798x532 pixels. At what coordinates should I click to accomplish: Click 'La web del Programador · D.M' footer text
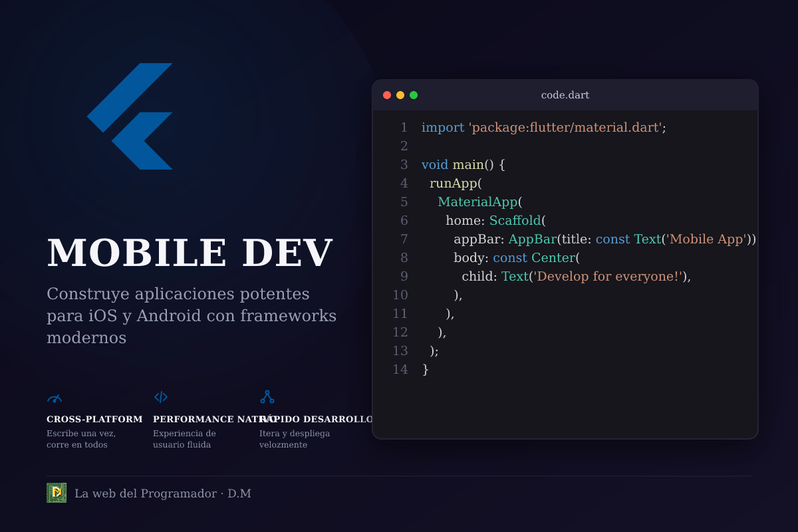pos(163,493)
